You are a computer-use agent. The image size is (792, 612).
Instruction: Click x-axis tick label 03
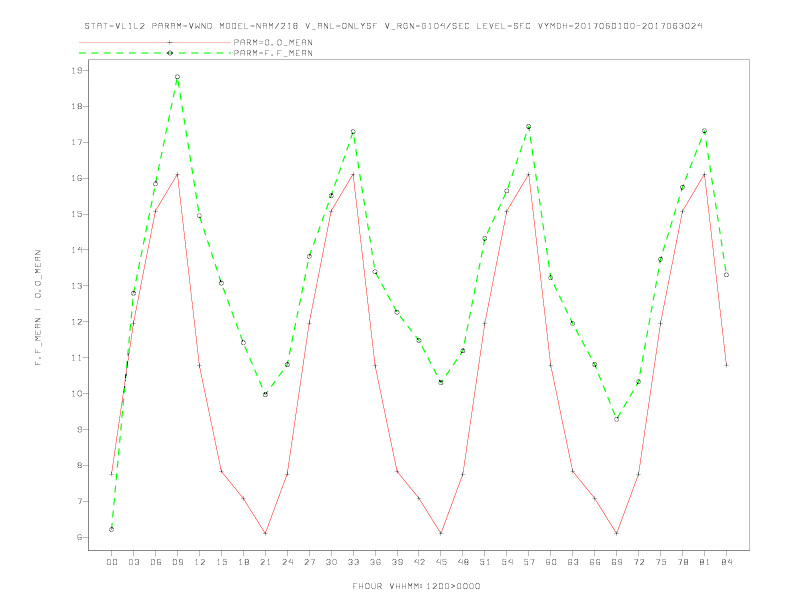[133, 562]
